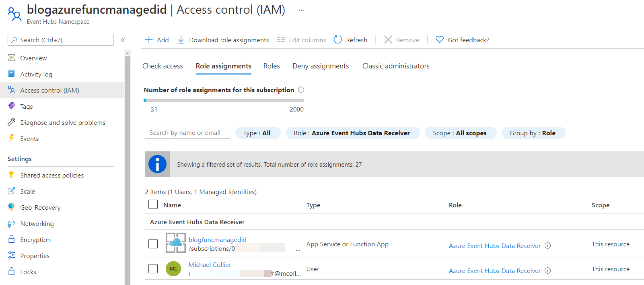Check the Michael Collier row checkbox

point(153,268)
